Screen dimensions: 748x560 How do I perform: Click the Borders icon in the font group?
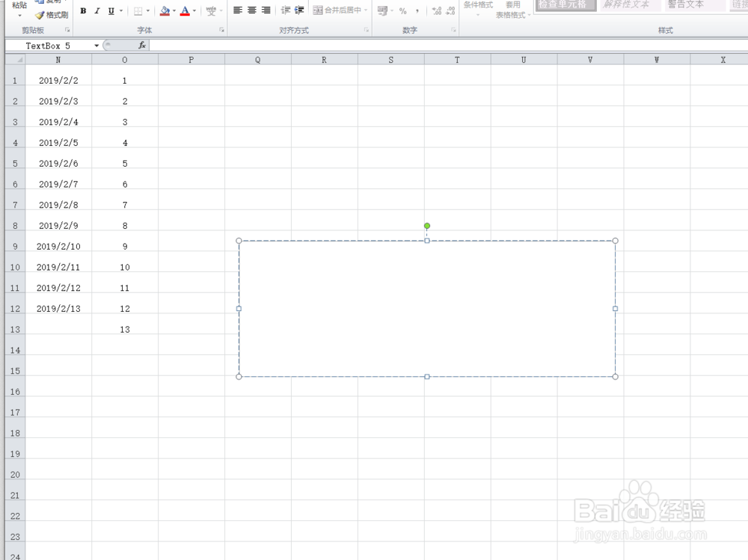(138, 11)
